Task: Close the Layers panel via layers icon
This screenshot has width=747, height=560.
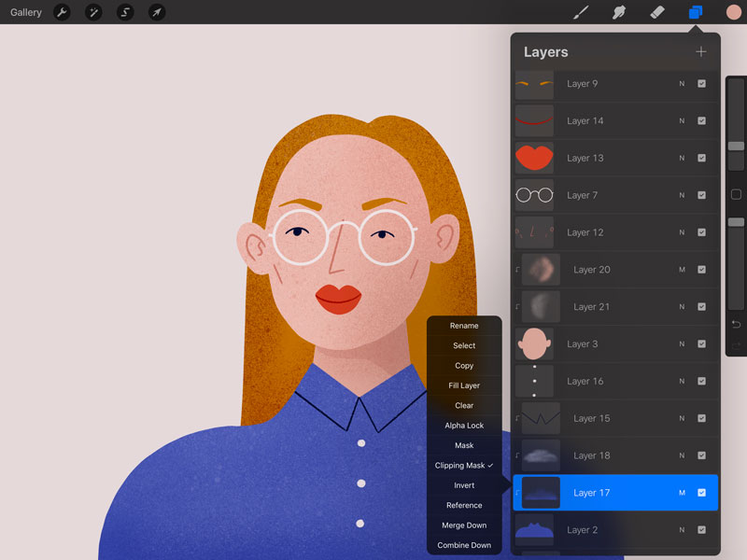Action: click(696, 12)
